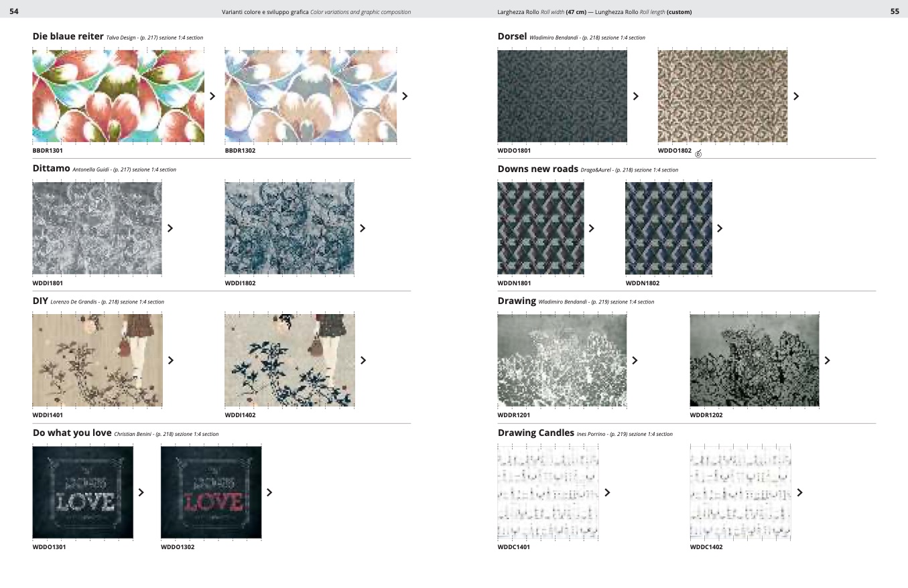
Task: Click the chevron beside the red LOVE sample
Action: click(269, 492)
